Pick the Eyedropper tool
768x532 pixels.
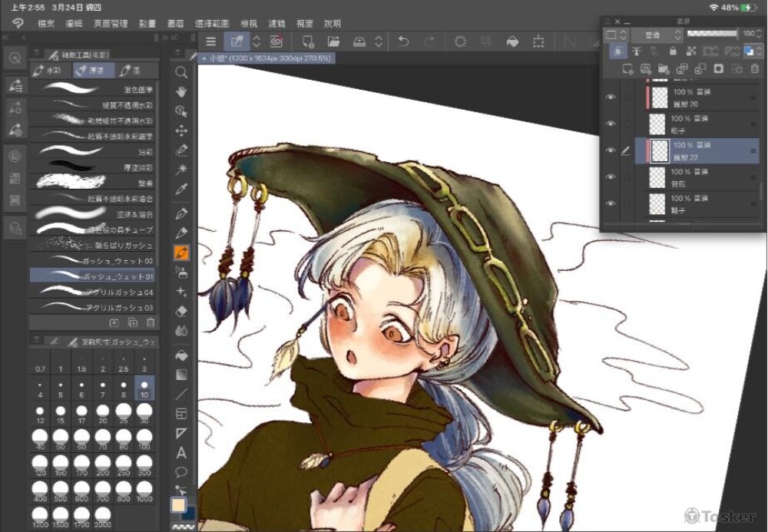[x=182, y=189]
